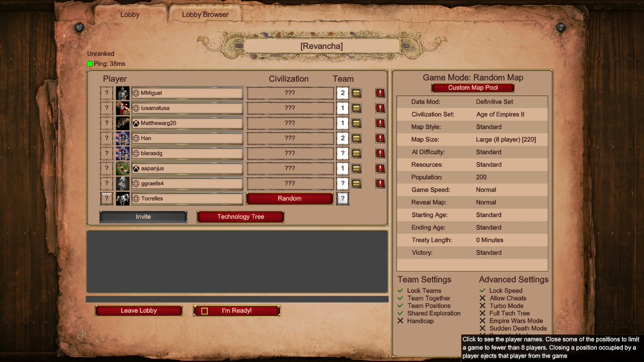Click the green ping status indicator
This screenshot has width=644, height=362.
click(90, 64)
